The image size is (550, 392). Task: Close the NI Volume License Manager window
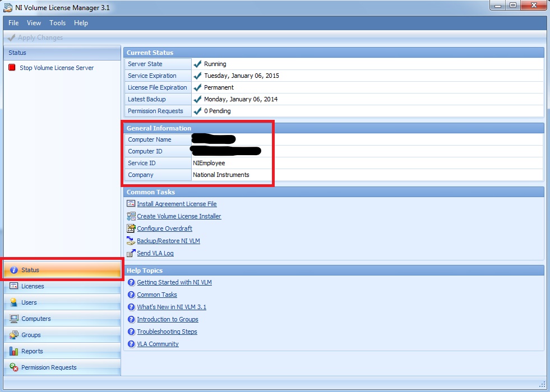pos(534,6)
